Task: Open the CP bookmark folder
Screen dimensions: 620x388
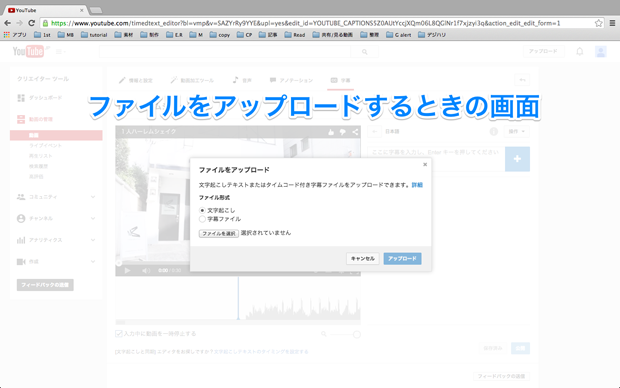Action: pos(244,35)
